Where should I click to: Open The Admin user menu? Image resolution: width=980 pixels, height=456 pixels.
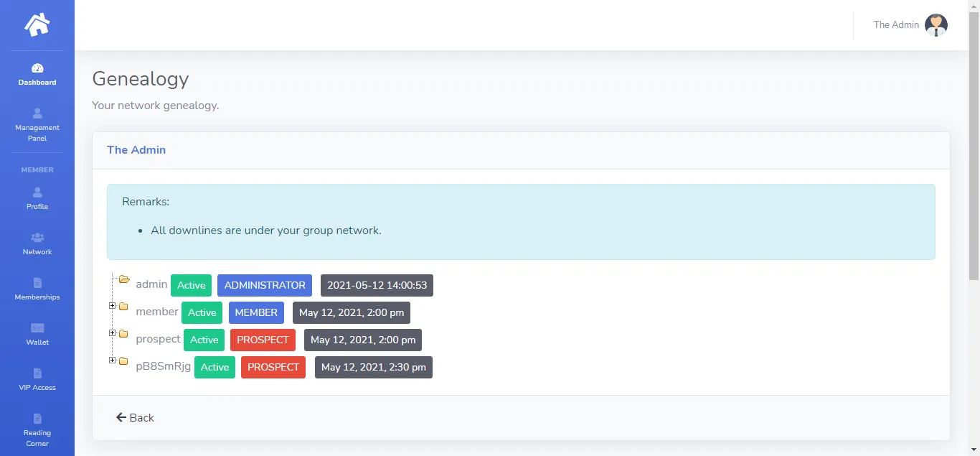pos(896,25)
